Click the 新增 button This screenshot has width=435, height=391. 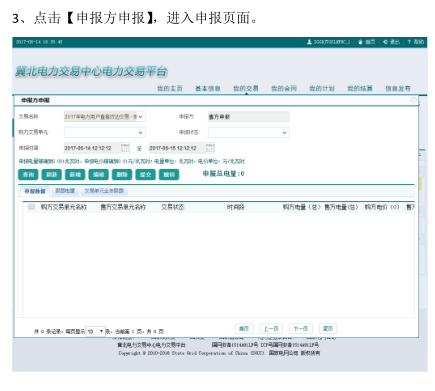(75, 174)
